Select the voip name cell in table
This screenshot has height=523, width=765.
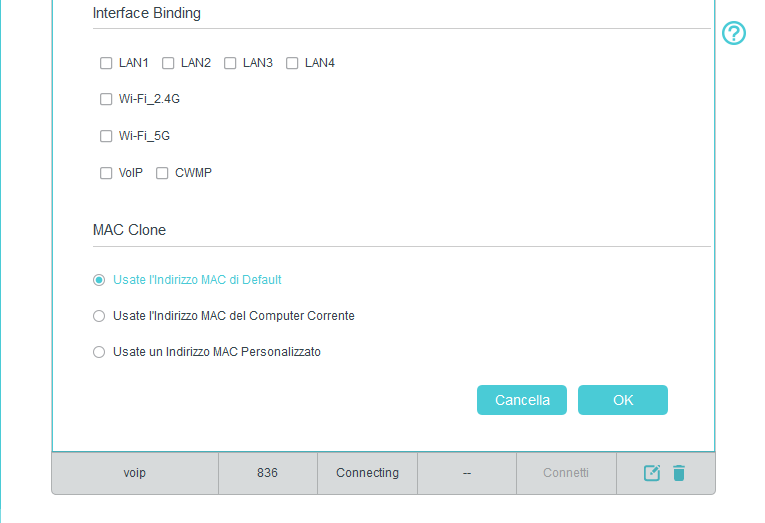tap(135, 473)
